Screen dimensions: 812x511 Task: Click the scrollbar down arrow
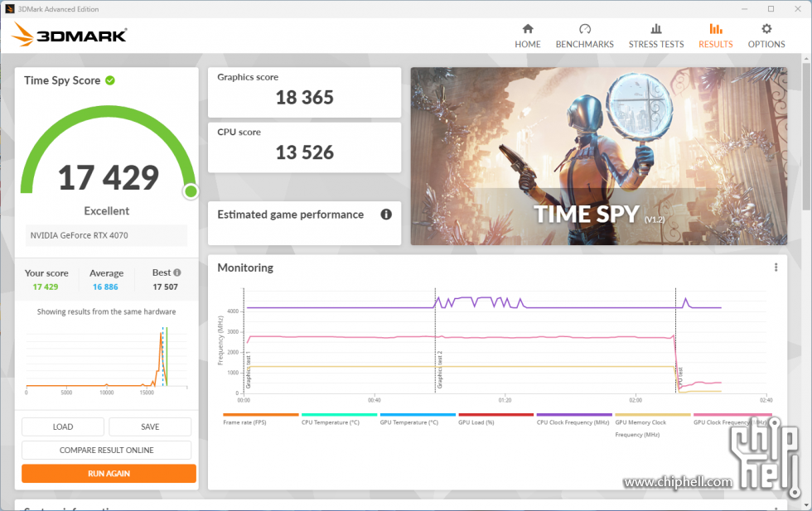pos(805,504)
